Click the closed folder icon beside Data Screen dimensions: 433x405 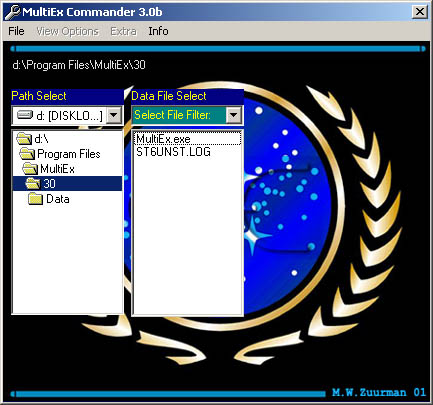coord(36,199)
